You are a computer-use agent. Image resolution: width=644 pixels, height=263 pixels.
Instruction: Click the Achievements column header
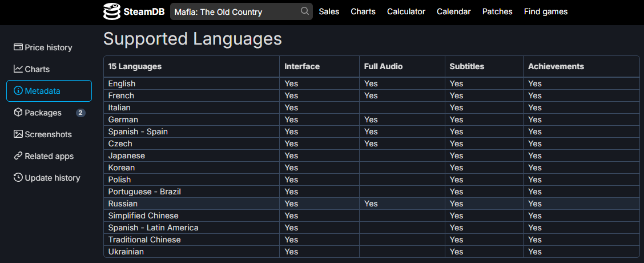[556, 66]
